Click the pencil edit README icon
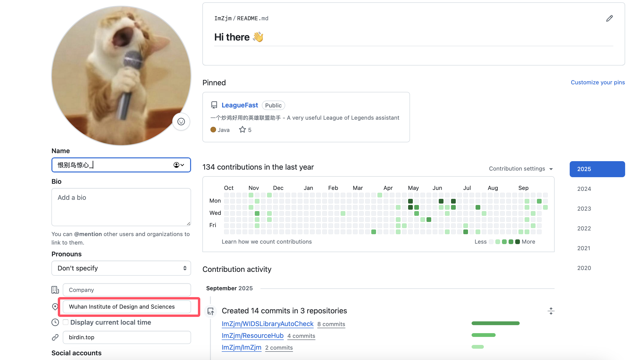The width and height of the screenshot is (644, 360). pyautogui.click(x=609, y=18)
